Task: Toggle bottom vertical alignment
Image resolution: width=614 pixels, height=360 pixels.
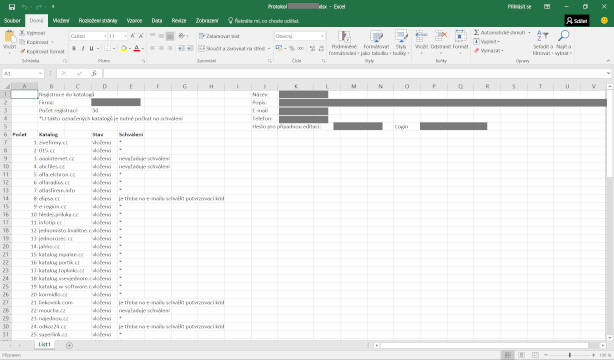Action: 170,36
